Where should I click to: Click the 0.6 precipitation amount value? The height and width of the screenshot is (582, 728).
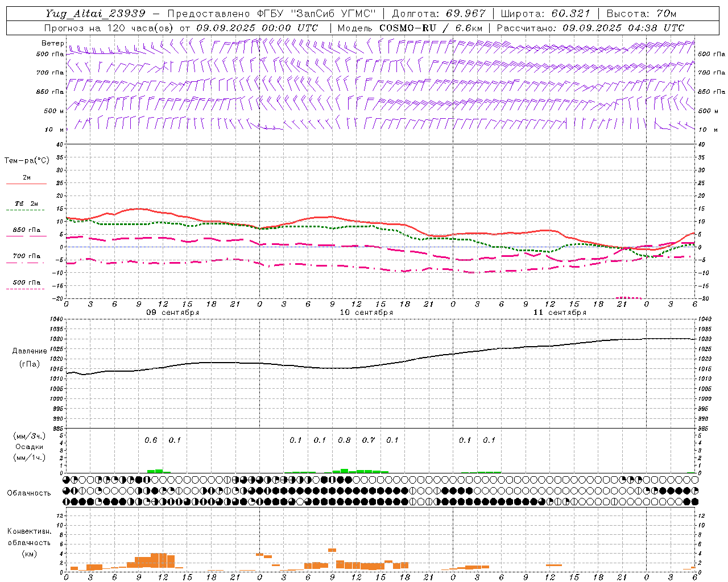pyautogui.click(x=151, y=440)
